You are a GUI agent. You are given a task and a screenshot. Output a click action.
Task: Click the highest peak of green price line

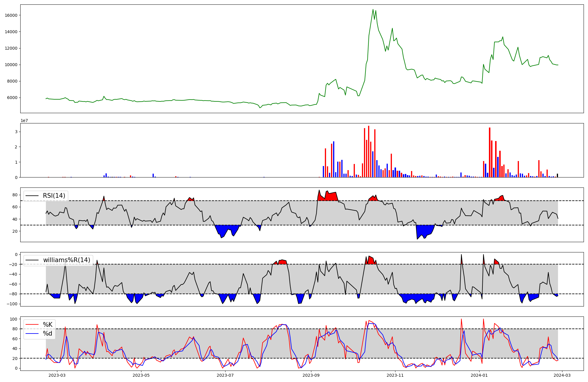tap(373, 9)
